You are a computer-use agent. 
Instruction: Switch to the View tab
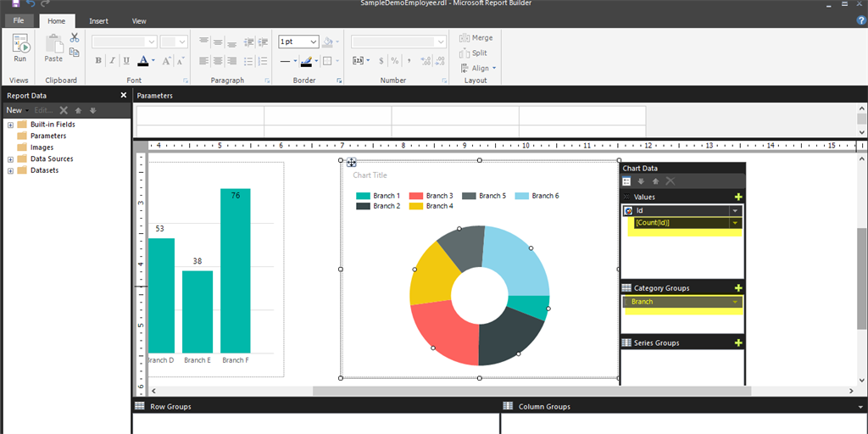click(139, 21)
